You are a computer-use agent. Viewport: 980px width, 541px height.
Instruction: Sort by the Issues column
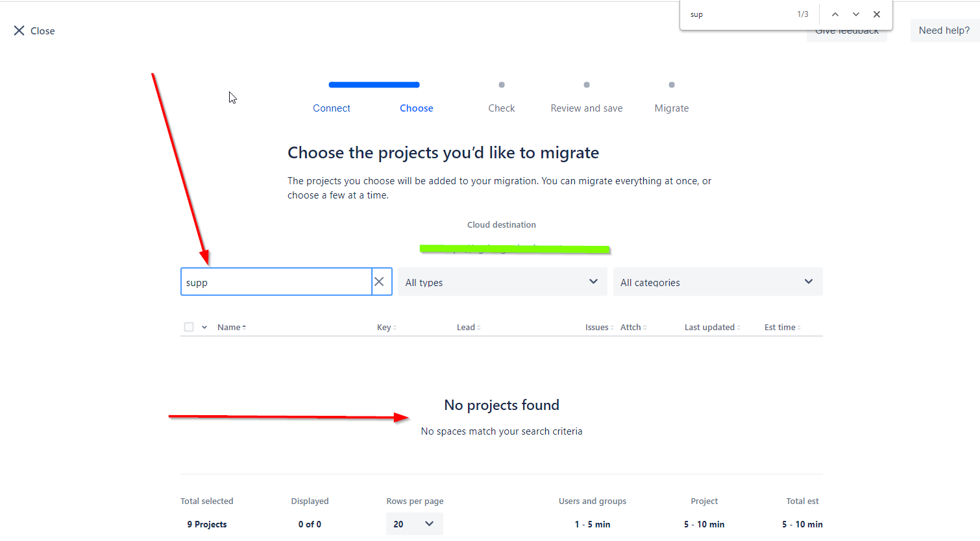(x=599, y=327)
